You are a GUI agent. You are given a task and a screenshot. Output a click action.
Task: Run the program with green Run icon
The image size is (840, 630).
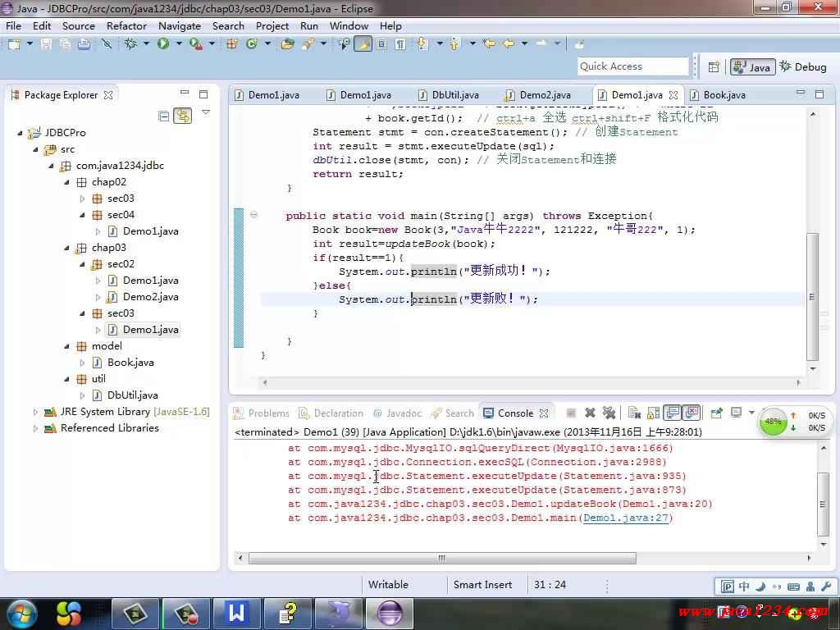[x=163, y=44]
